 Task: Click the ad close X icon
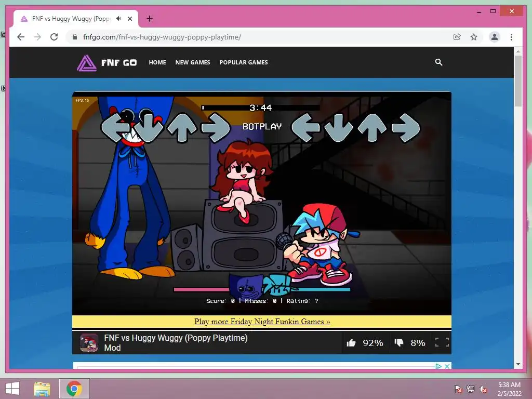(447, 366)
